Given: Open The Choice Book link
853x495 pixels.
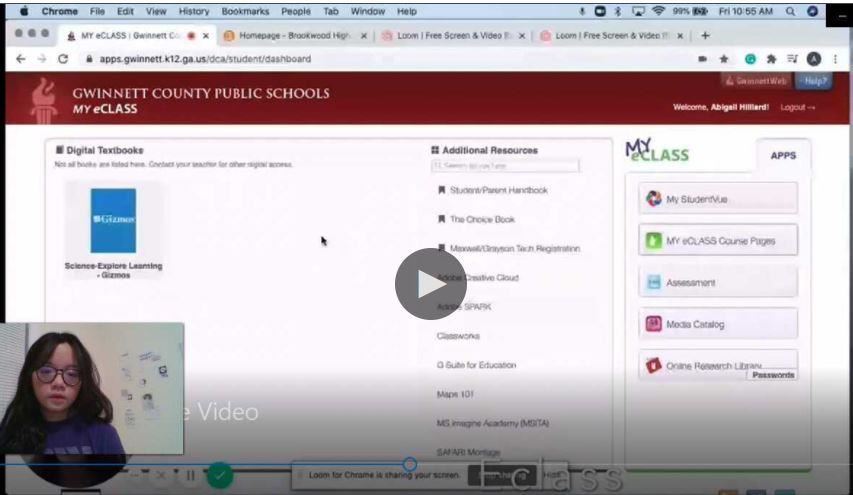Looking at the screenshot, I should pos(482,219).
